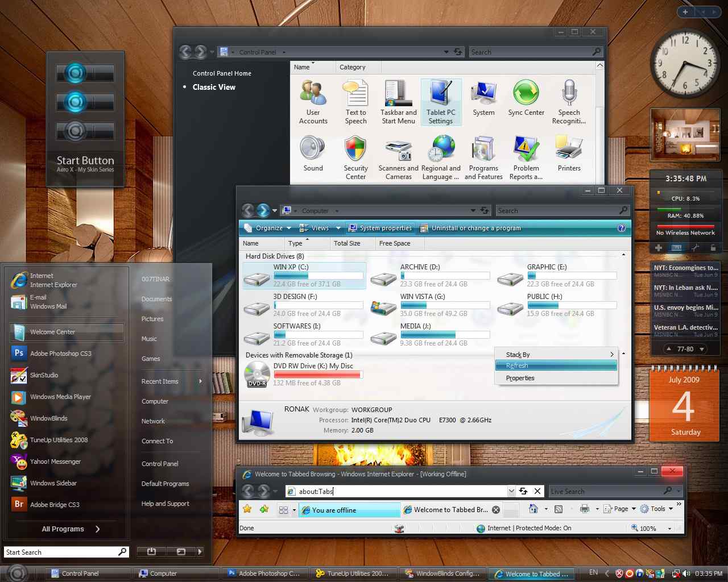728x582 pixels.
Task: Select Classic View in Control Panel
Action: pos(214,87)
